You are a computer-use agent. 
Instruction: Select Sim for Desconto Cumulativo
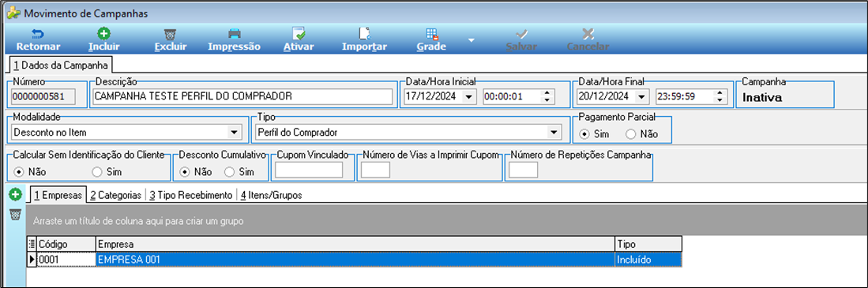click(229, 172)
